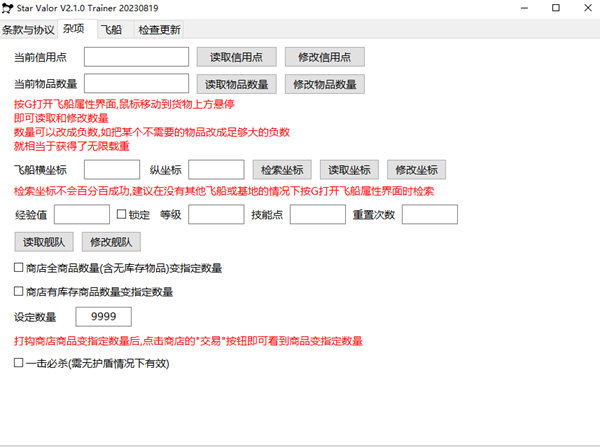Click the 读取物品数量 button
The width and height of the screenshot is (600, 447).
(237, 84)
